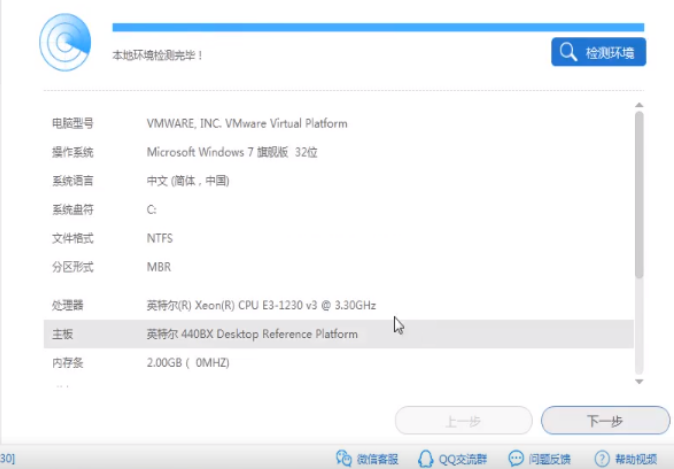This screenshot has height=469, width=674.
Task: Click 本地环境检测完毕！ status text
Action: (x=157, y=55)
